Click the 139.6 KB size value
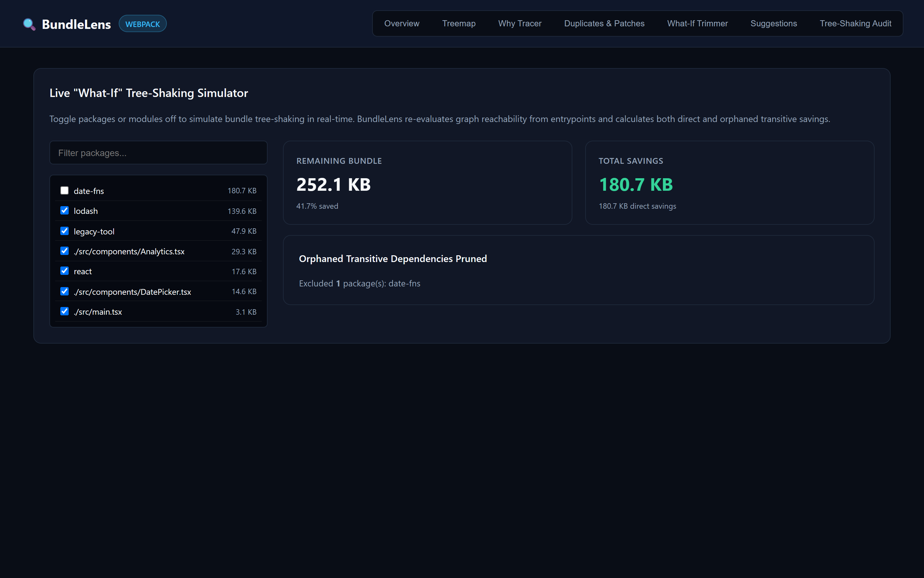This screenshot has height=578, width=924. tap(242, 211)
